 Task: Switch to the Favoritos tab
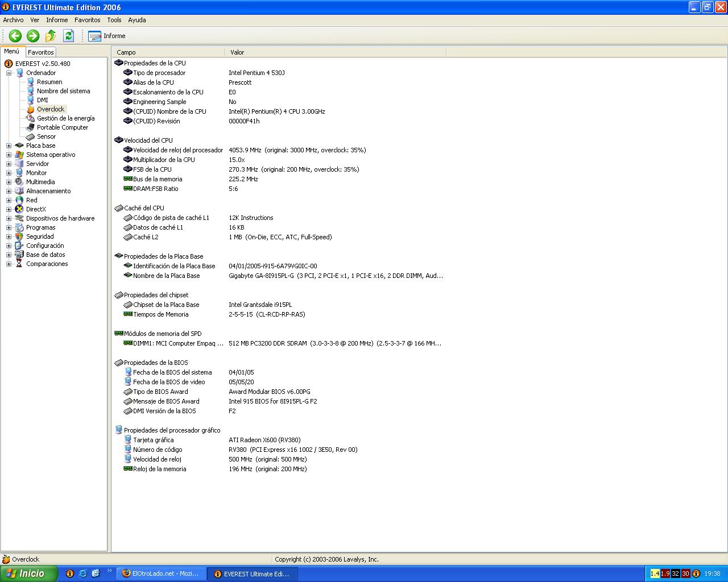coord(41,52)
